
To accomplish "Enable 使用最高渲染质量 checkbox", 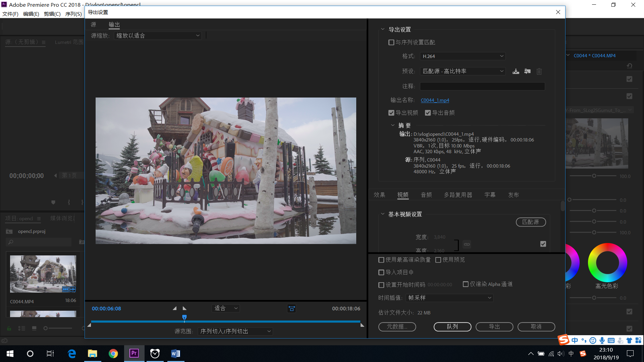I will (x=381, y=260).
